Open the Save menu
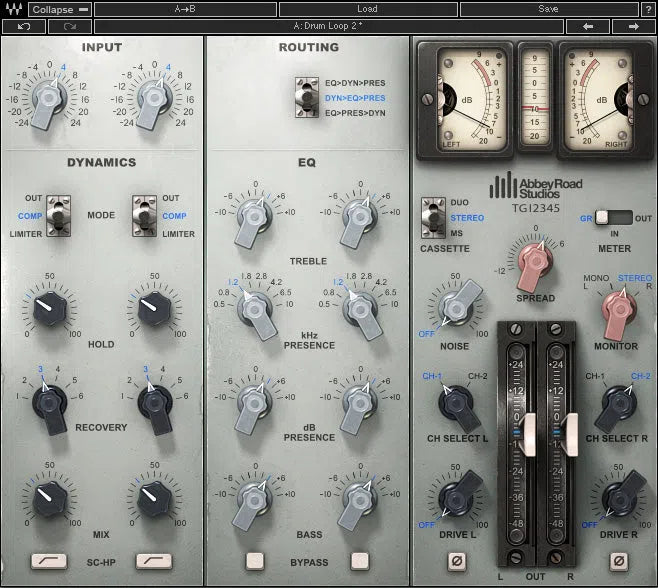Screen dimensions: 658x588 548,9
